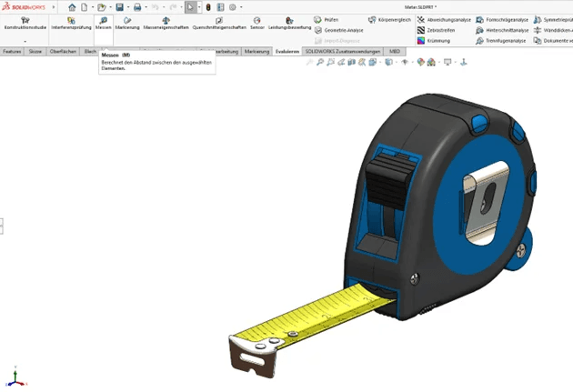Click the Formschrägeanalyse button

tap(503, 19)
